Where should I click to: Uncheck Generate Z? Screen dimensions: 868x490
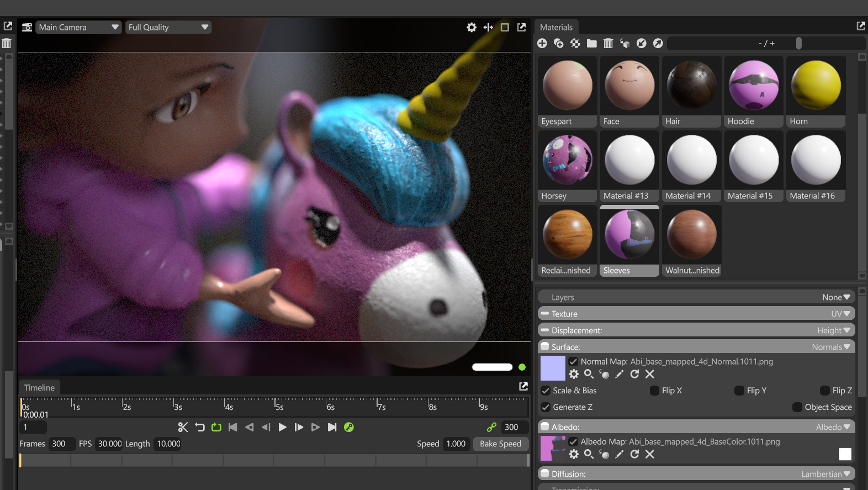546,407
